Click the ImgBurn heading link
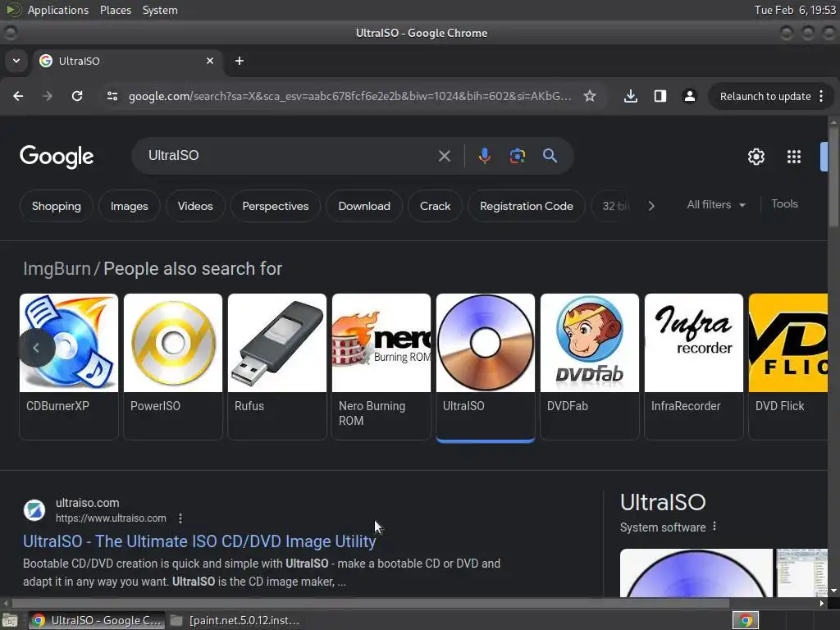840x630 pixels. [x=57, y=268]
